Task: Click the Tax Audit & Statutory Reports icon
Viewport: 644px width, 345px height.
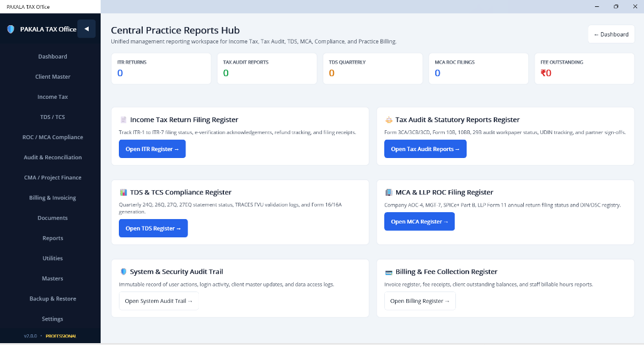Action: (389, 120)
